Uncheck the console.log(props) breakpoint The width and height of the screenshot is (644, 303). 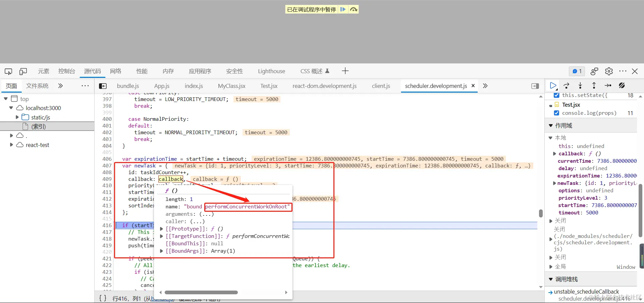(x=556, y=113)
